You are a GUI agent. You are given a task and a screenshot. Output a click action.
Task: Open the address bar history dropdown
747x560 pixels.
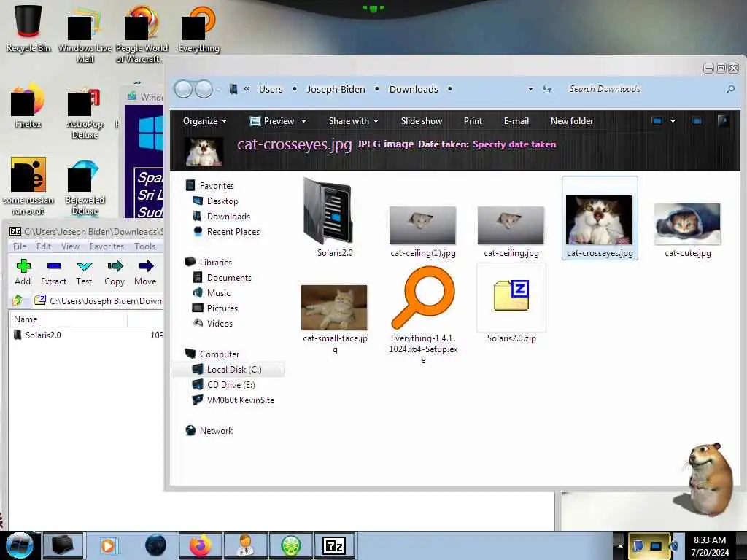[530, 89]
